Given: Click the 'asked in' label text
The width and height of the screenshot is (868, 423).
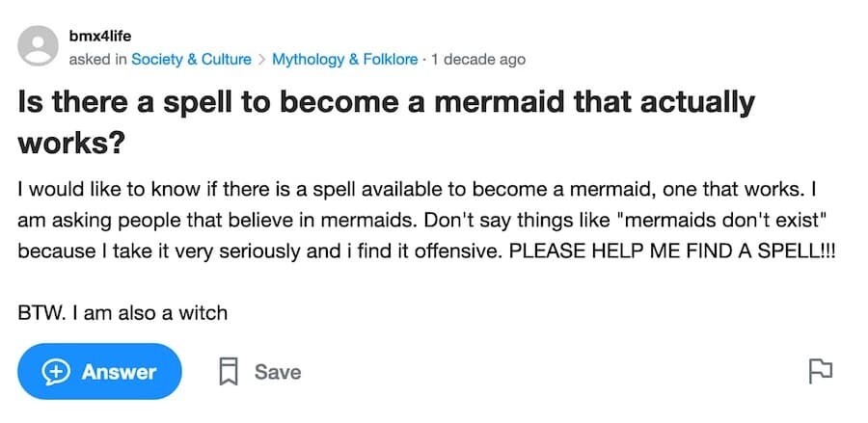Looking at the screenshot, I should click(98, 59).
